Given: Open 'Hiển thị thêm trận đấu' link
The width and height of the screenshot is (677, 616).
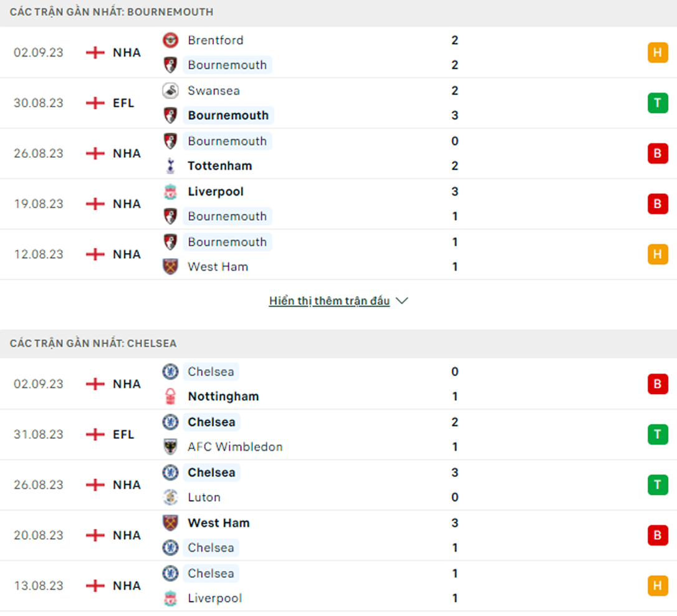Looking at the screenshot, I should 329,301.
